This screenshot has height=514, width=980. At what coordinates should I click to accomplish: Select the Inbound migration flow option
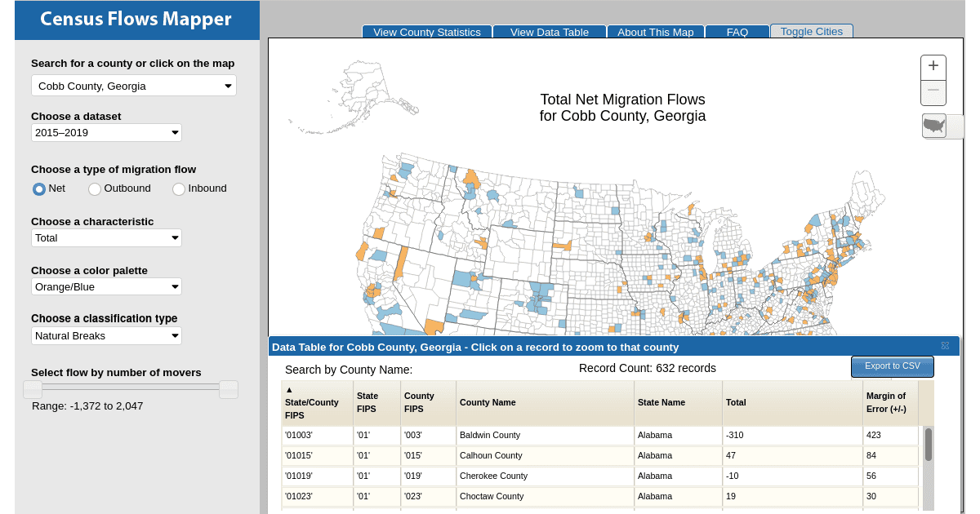[x=179, y=188]
